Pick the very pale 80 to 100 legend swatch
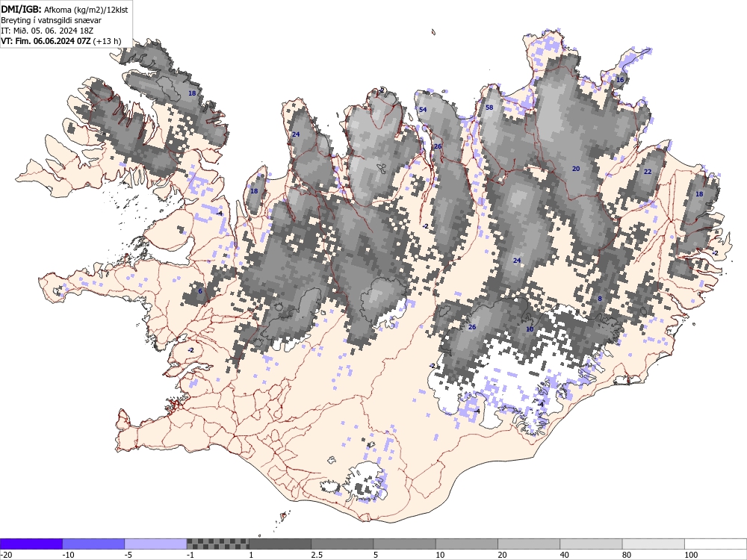 pos(653,544)
